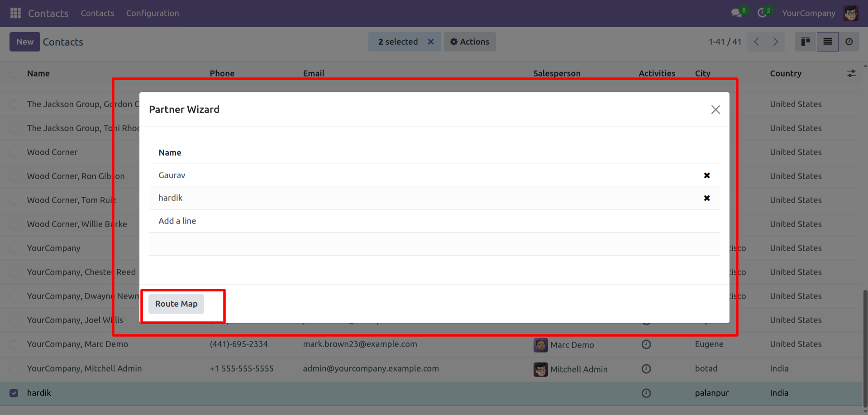Click the New button
The image size is (868, 415).
pyautogui.click(x=25, y=42)
